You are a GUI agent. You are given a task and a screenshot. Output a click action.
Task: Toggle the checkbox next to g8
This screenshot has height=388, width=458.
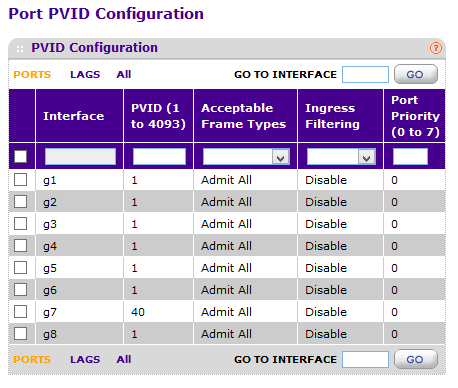tap(21, 334)
